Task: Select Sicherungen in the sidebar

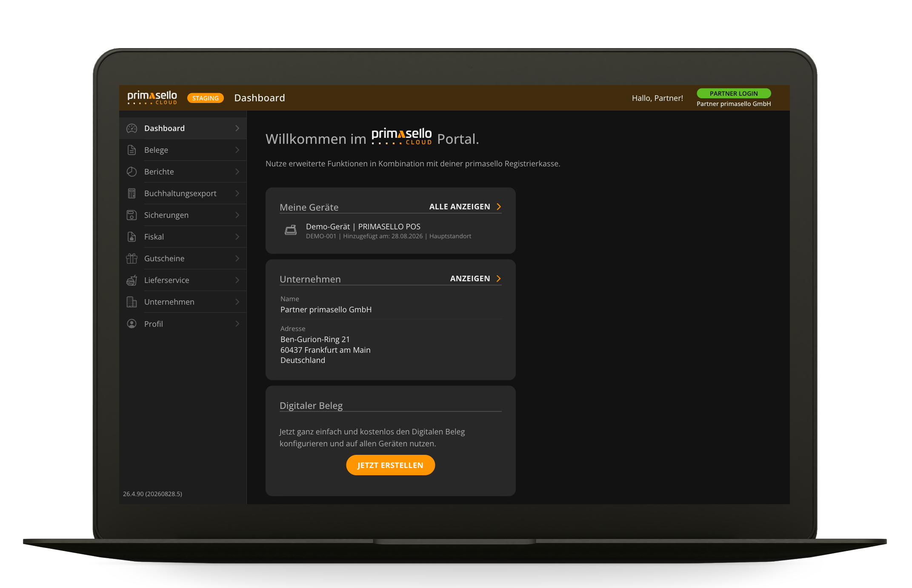Action: [x=183, y=215]
